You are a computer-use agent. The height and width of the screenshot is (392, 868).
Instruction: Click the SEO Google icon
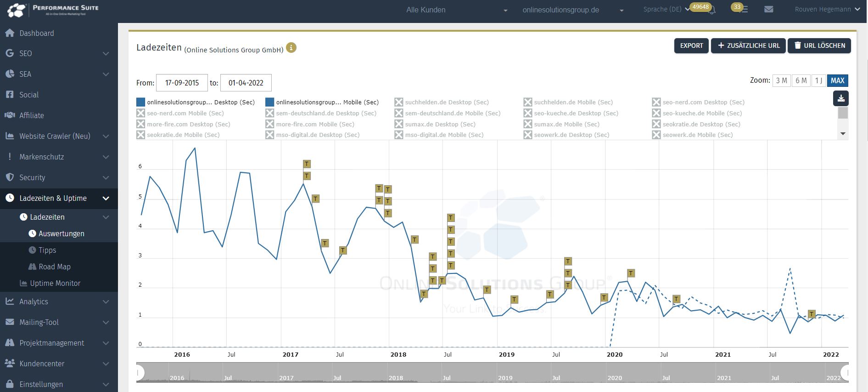coord(10,53)
